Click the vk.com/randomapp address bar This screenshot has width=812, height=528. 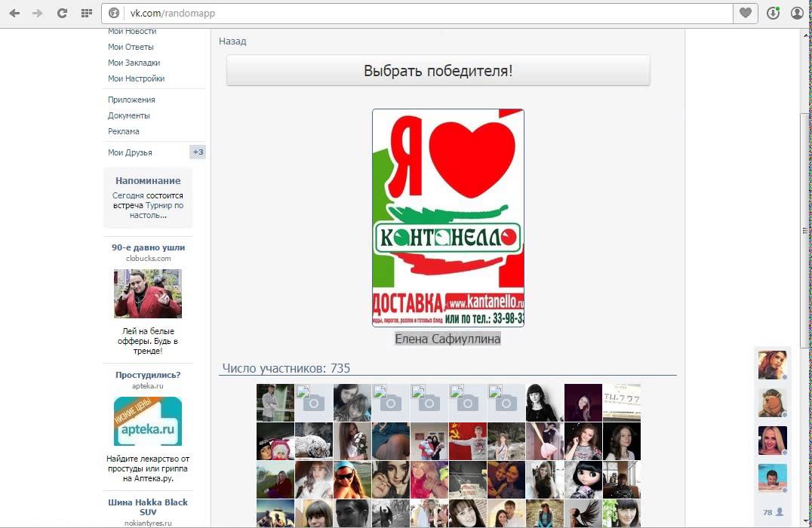417,13
